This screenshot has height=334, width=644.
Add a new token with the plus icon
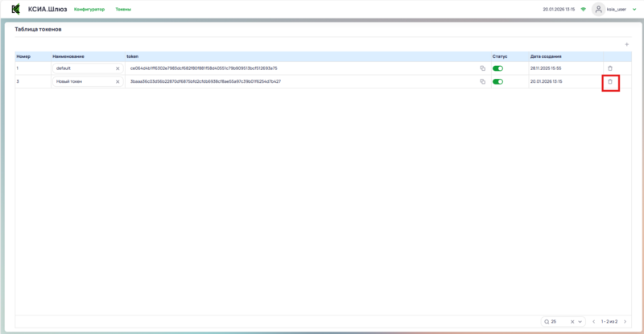[626, 44]
